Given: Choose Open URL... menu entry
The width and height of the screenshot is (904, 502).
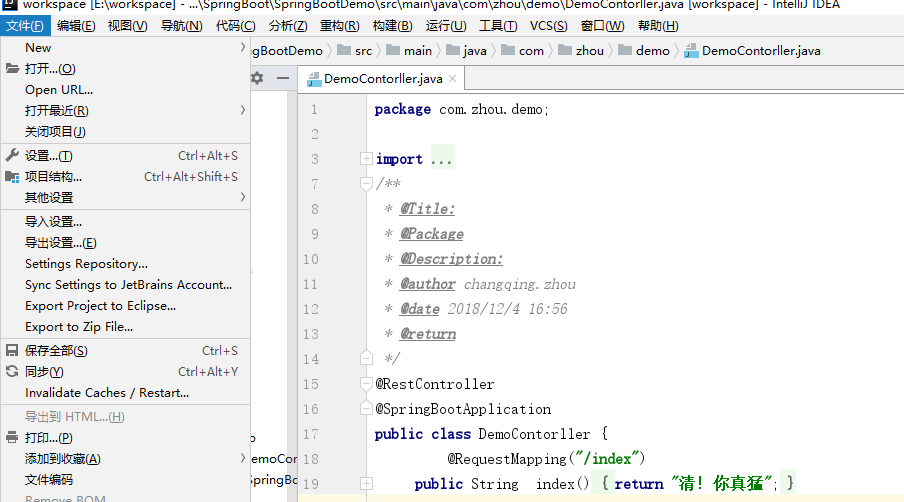Looking at the screenshot, I should tap(126, 89).
